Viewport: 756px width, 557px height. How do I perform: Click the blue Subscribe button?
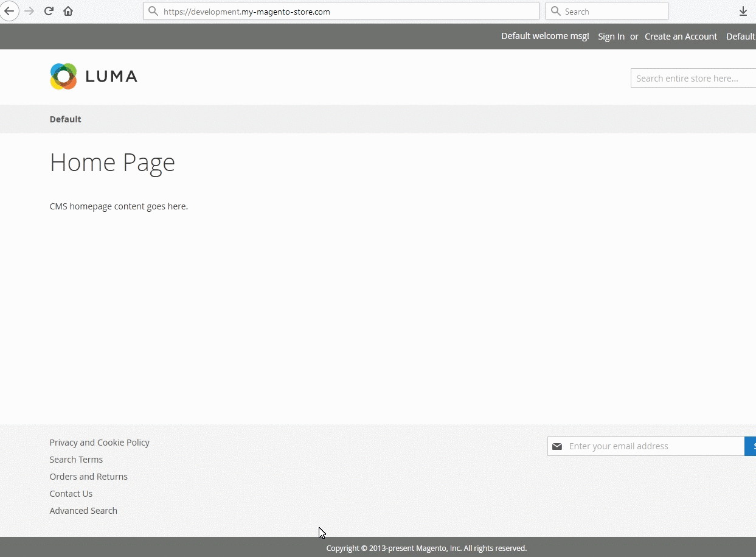[752, 446]
